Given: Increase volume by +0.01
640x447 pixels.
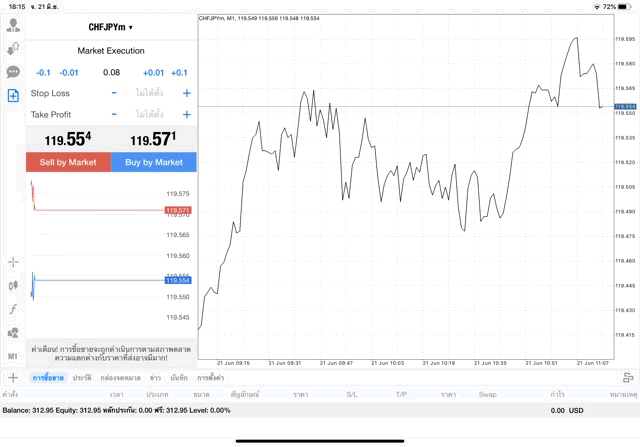Looking at the screenshot, I should [x=153, y=72].
